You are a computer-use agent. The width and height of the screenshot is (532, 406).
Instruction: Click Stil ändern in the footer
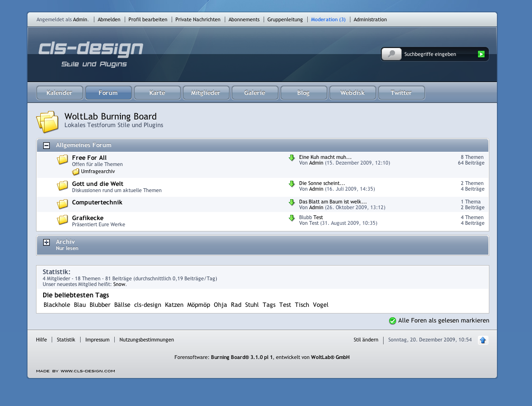pos(366,340)
